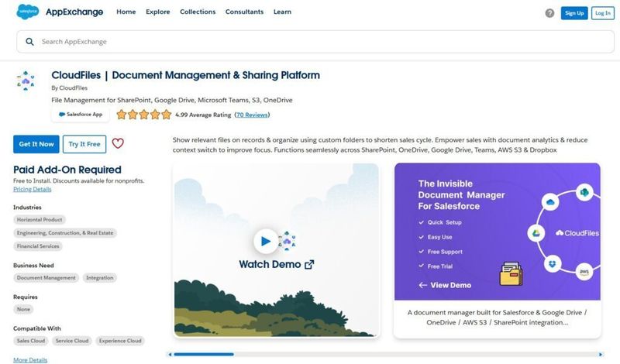The width and height of the screenshot is (620, 364).
Task: Select the Experience Cloud tag
Action: pyautogui.click(x=120, y=341)
